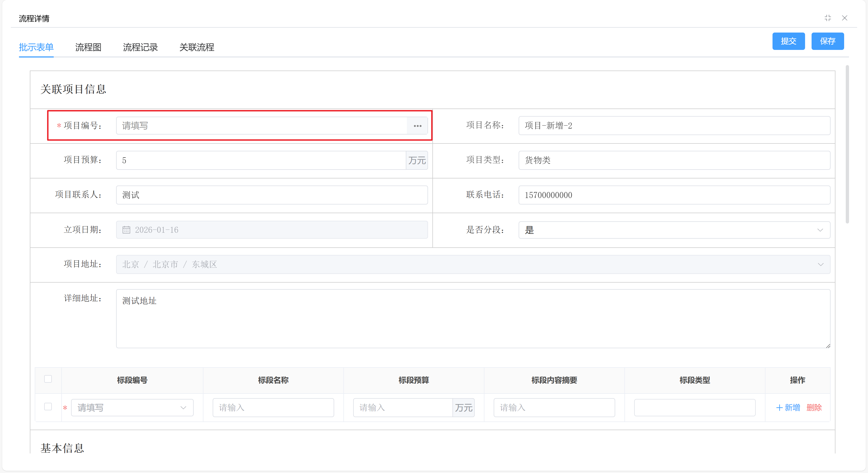Close the 流程详情 dialog
868x473 pixels.
(x=845, y=18)
